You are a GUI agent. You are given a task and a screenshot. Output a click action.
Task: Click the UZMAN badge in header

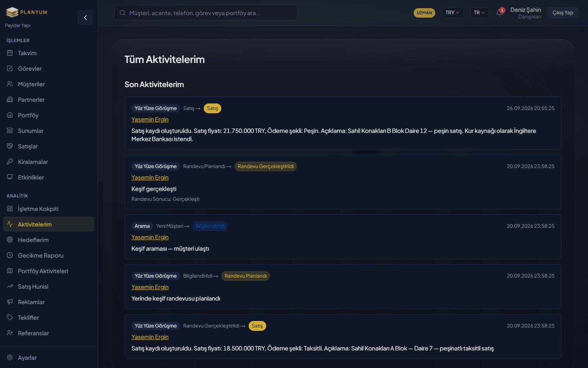[x=424, y=13]
